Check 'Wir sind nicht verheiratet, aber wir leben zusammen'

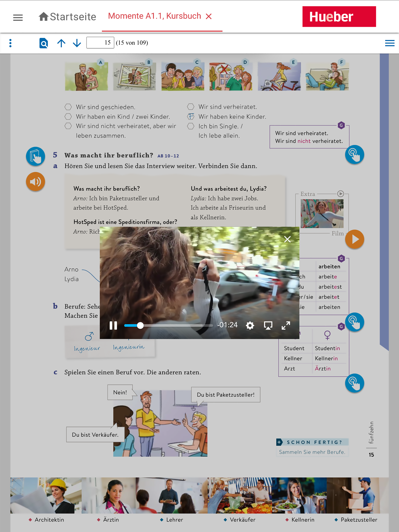[68, 126]
